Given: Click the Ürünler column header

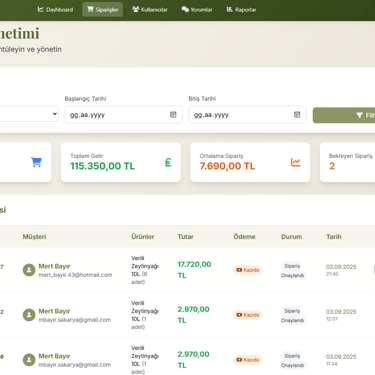Looking at the screenshot, I should 143,237.
